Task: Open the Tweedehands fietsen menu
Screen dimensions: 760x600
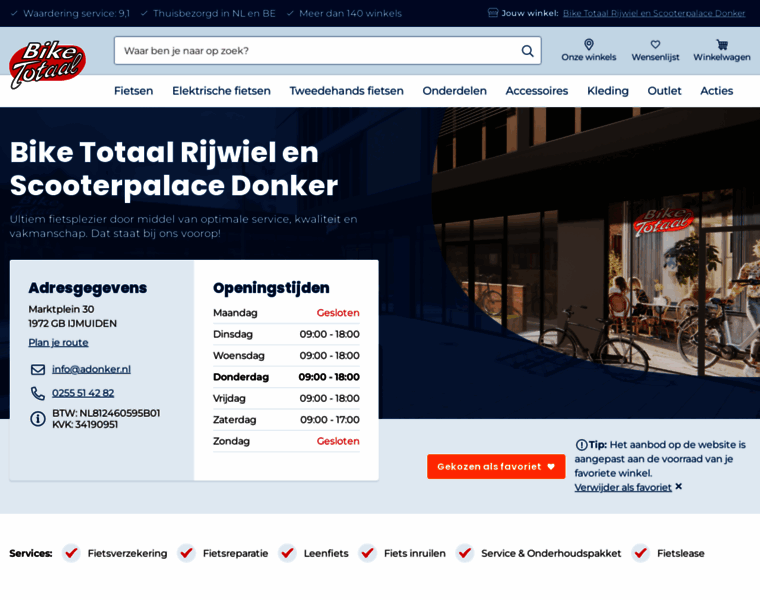Action: (346, 91)
